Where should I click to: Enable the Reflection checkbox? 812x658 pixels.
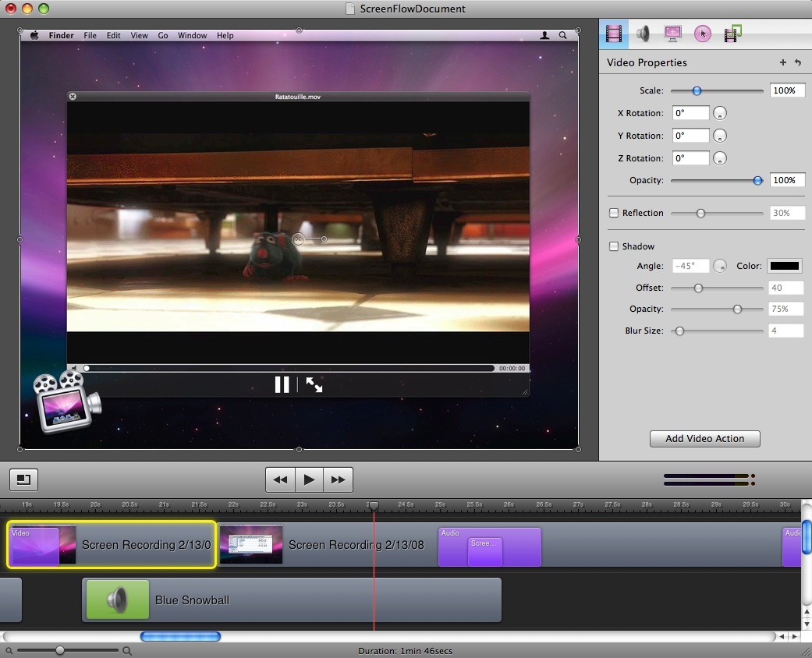tap(614, 213)
